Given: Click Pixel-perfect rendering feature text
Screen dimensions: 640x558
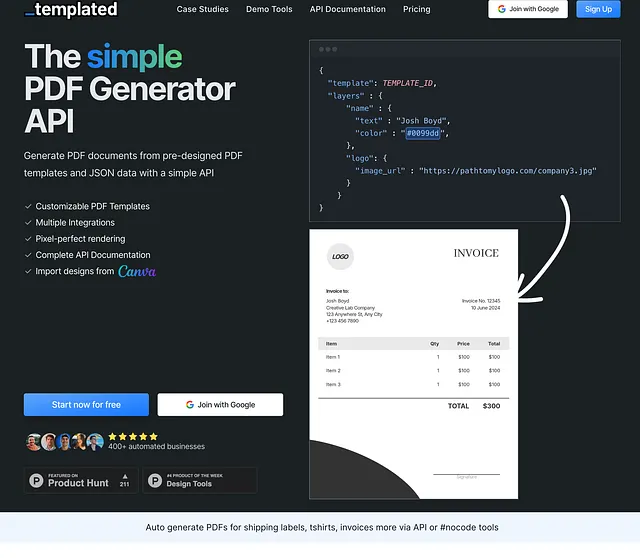Looking at the screenshot, I should (x=80, y=239).
